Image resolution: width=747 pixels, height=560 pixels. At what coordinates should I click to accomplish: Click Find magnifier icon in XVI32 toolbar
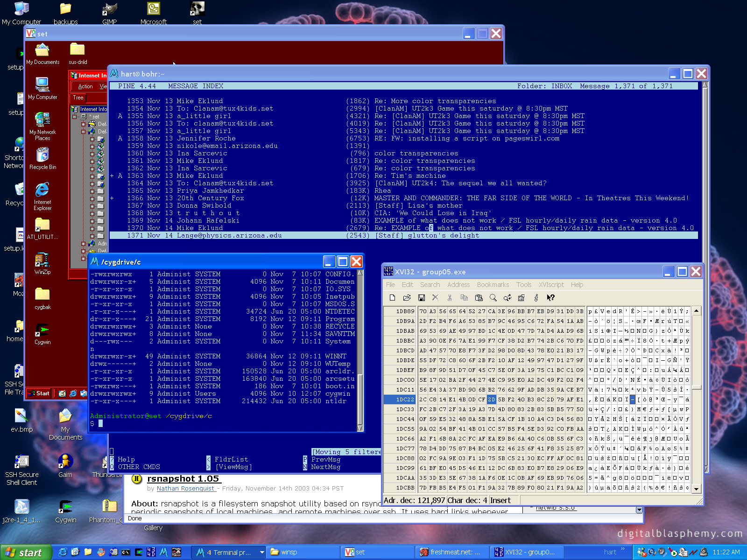[493, 298]
